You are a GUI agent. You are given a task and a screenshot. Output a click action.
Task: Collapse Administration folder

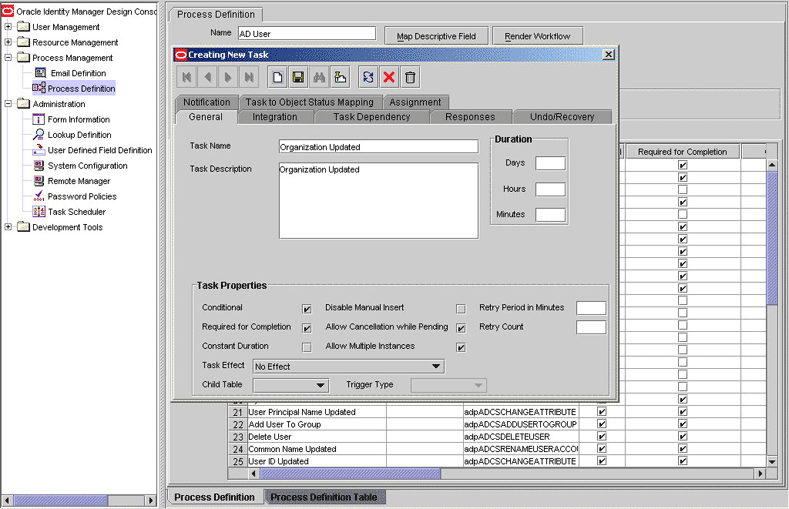click(8, 104)
